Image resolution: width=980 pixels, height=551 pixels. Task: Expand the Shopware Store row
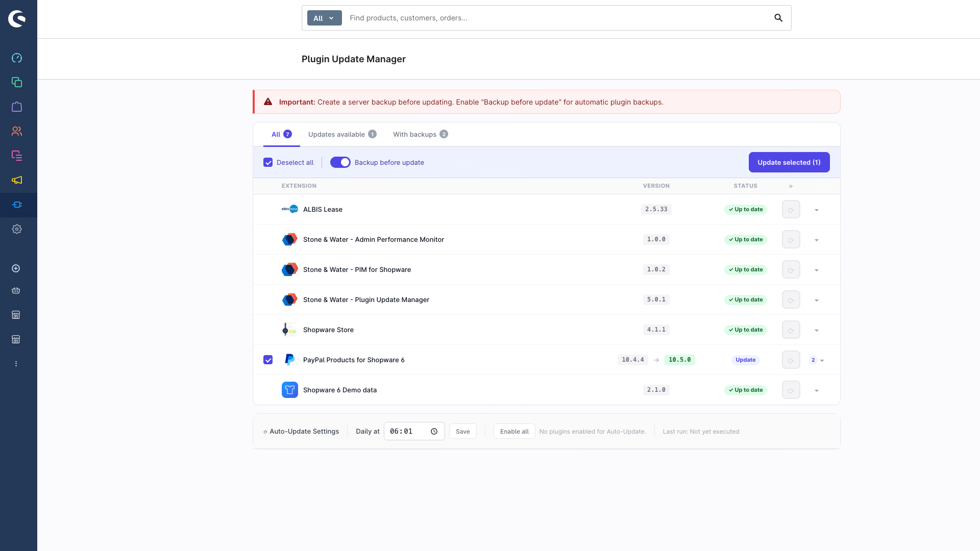coord(817,331)
